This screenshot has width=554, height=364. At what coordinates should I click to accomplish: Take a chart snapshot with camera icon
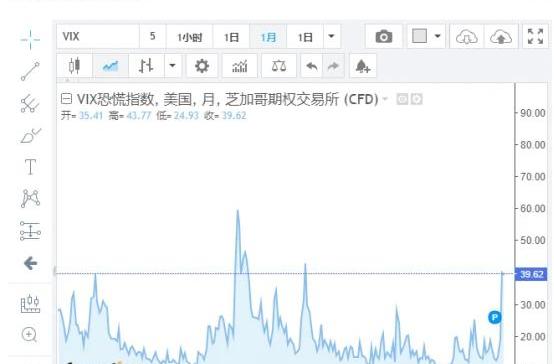click(384, 36)
